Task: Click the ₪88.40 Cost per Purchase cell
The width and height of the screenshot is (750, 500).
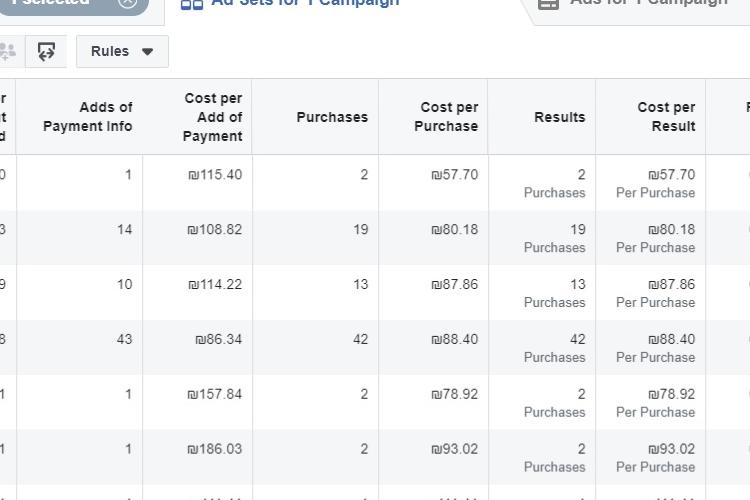Action: 454,340
